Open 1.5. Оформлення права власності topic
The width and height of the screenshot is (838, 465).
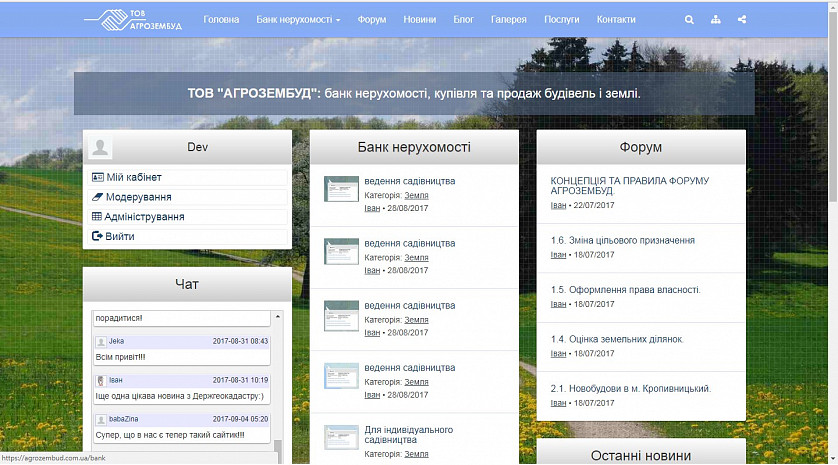(x=625, y=290)
